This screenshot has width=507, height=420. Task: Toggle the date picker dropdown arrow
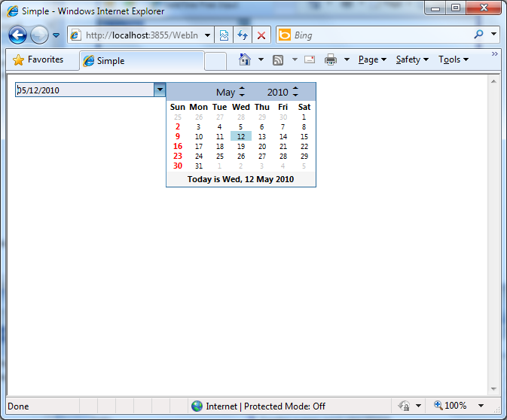pos(159,90)
